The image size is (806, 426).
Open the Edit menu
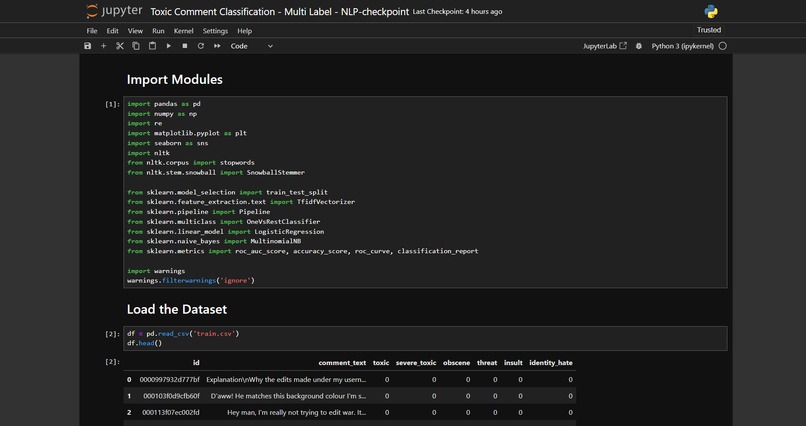(x=112, y=31)
